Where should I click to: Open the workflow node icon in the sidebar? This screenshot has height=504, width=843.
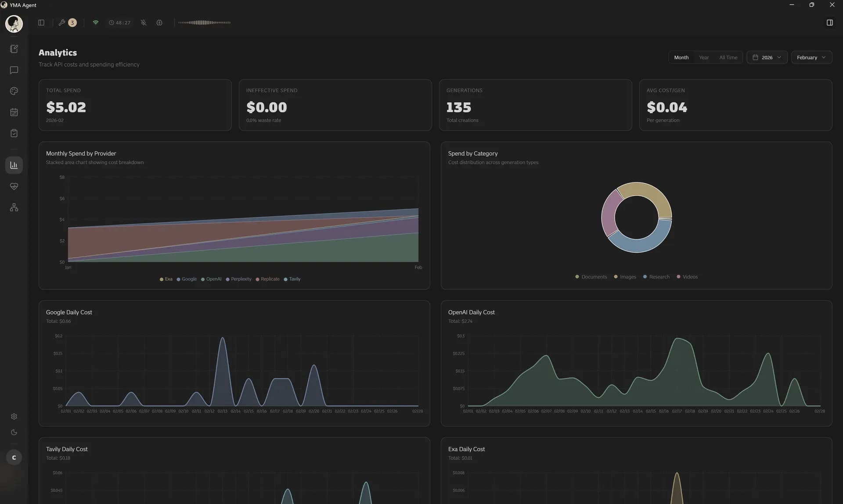(14, 207)
